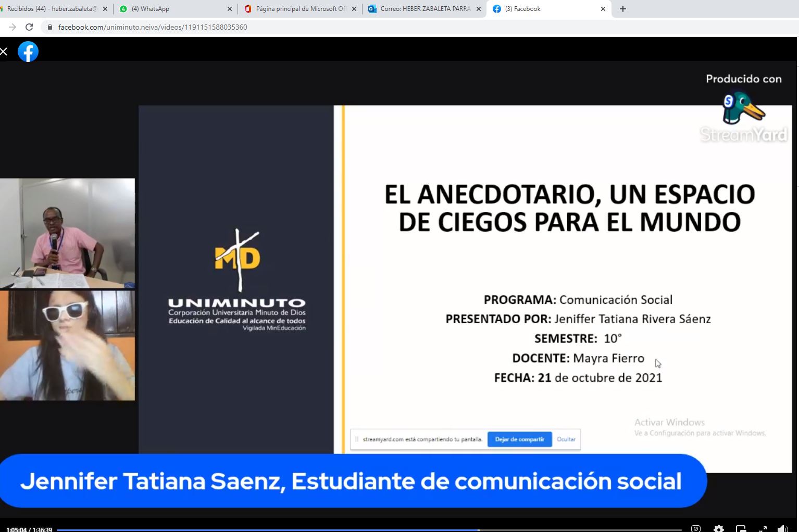Toggle picture-in-picture mode icon
Screen dimensions: 799x532
click(741, 529)
